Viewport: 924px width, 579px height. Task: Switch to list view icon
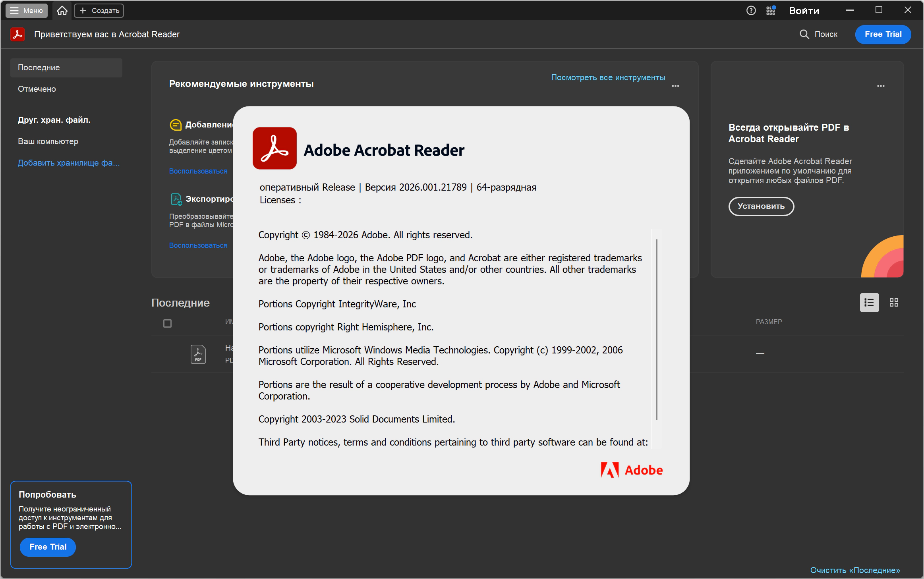[869, 303]
